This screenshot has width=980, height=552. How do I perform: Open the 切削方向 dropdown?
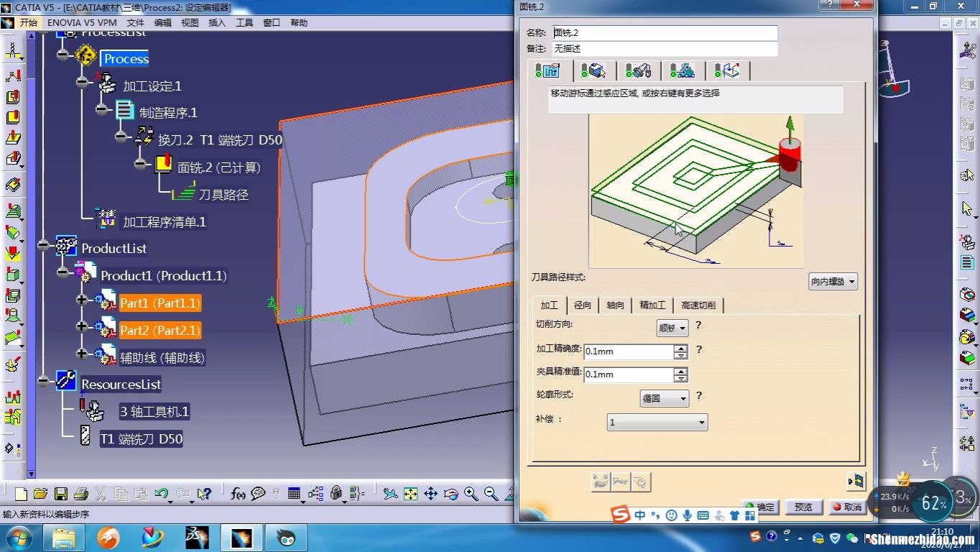[x=672, y=328]
